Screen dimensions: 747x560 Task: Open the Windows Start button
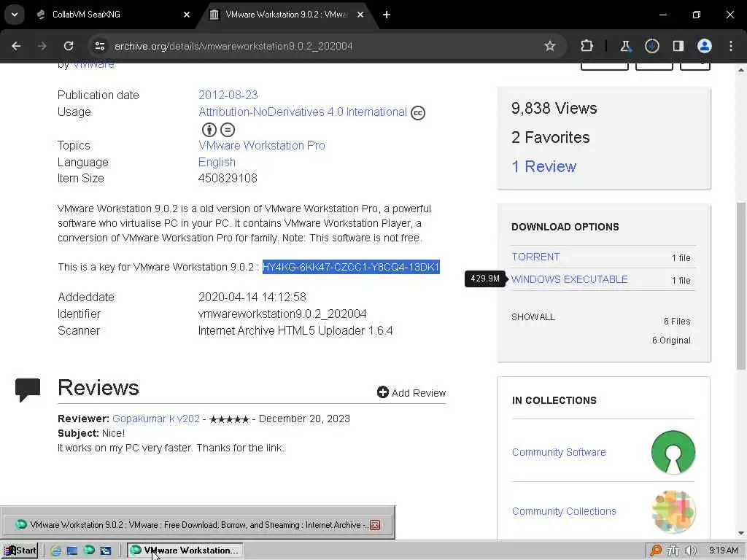20,551
